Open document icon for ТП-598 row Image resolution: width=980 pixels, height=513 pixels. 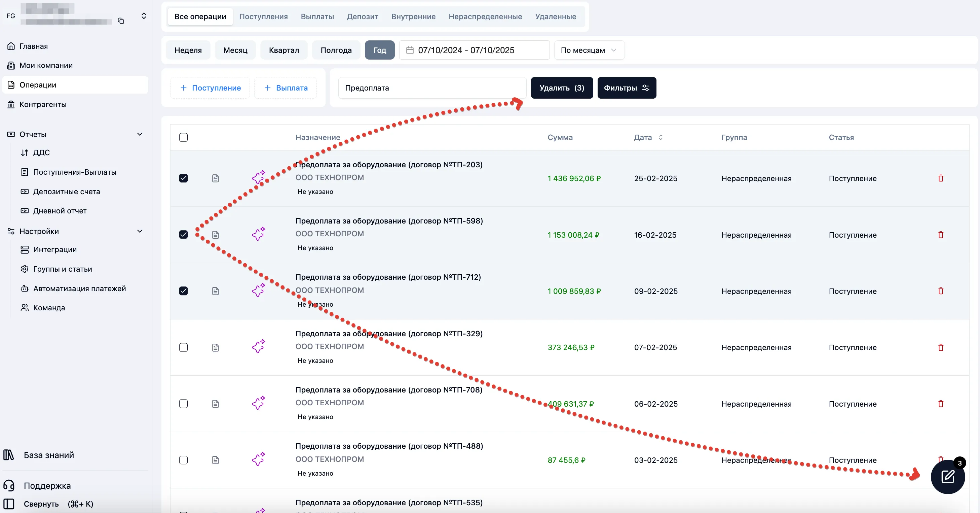[x=215, y=235]
